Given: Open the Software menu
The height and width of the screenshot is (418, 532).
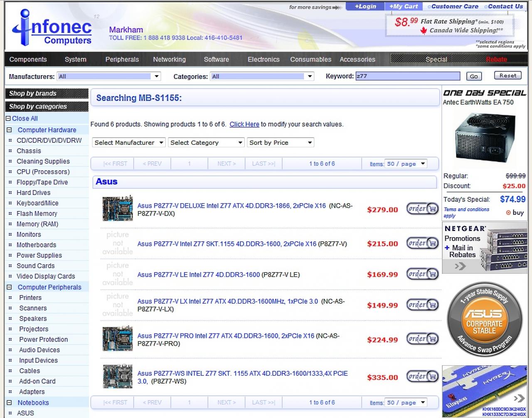Looking at the screenshot, I should [x=217, y=59].
